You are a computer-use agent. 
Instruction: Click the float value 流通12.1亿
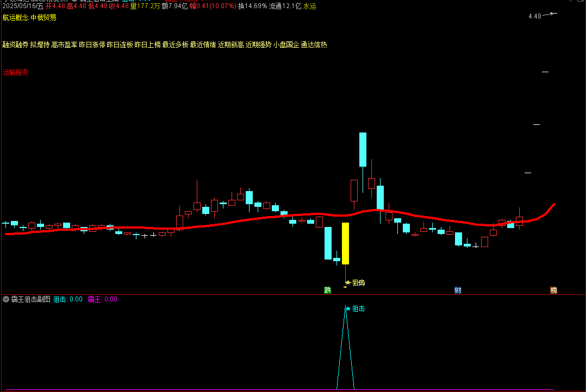(285, 6)
